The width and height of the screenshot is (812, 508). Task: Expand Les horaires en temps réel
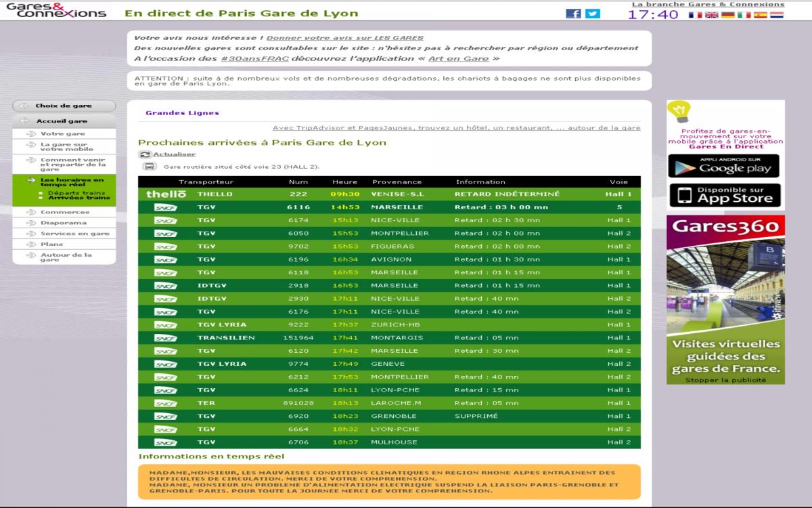point(71,182)
